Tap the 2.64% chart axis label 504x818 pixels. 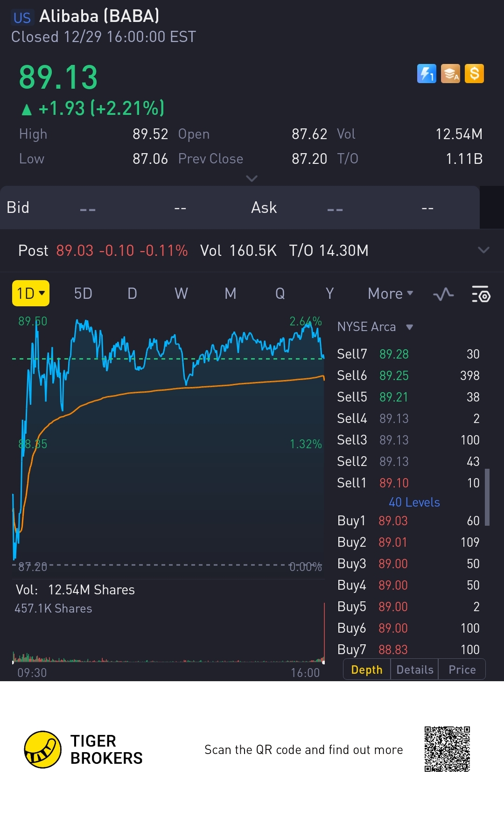(x=306, y=321)
